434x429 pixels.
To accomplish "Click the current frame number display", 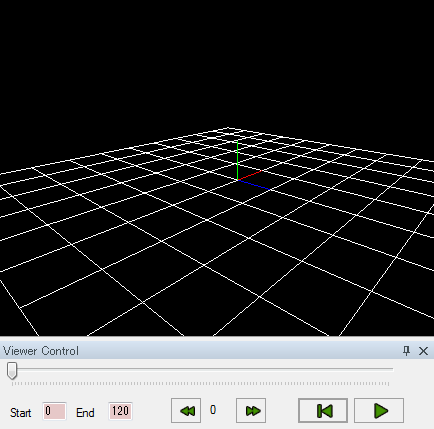I will coord(213,410).
